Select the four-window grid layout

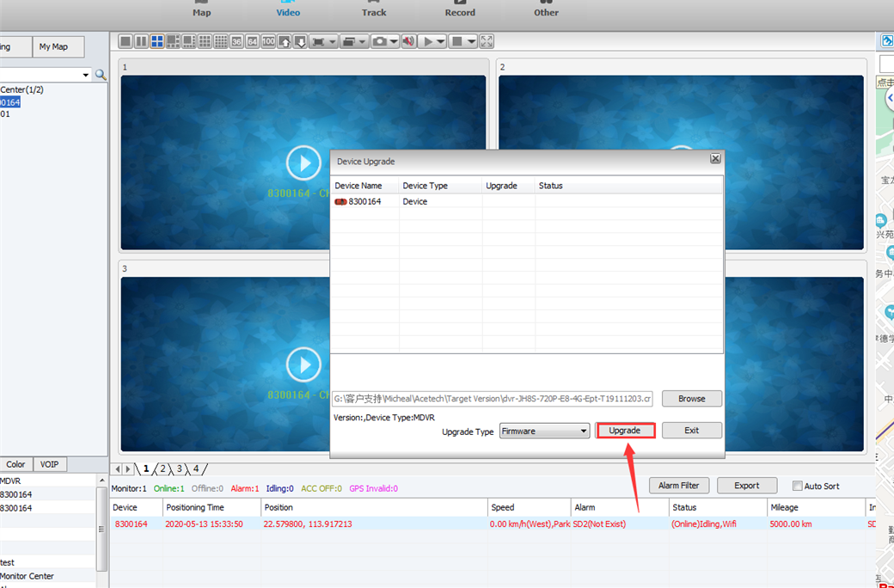point(157,41)
